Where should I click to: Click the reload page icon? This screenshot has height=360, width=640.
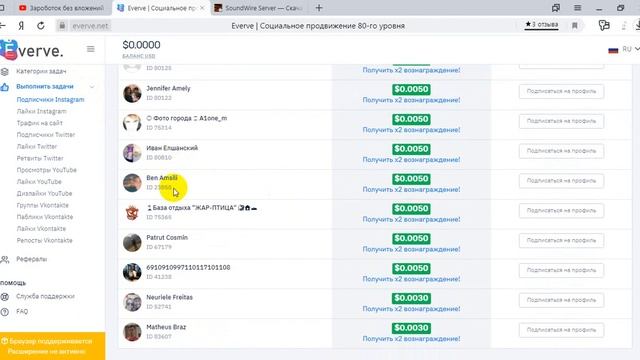[41, 26]
